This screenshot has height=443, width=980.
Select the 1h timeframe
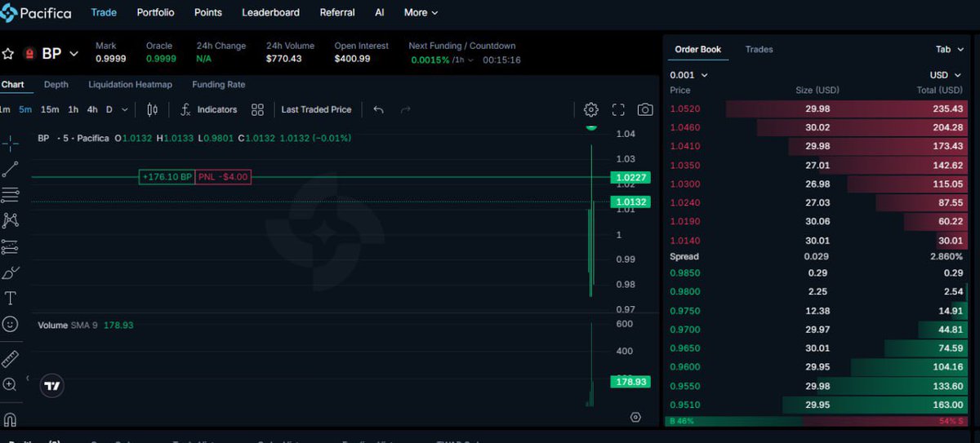tap(73, 109)
